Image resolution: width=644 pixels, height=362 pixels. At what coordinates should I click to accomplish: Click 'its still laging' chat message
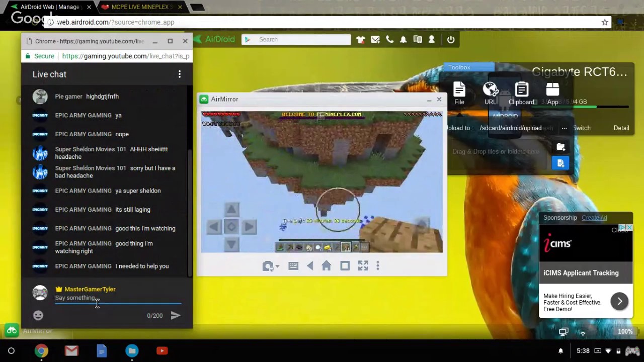pyautogui.click(x=133, y=210)
